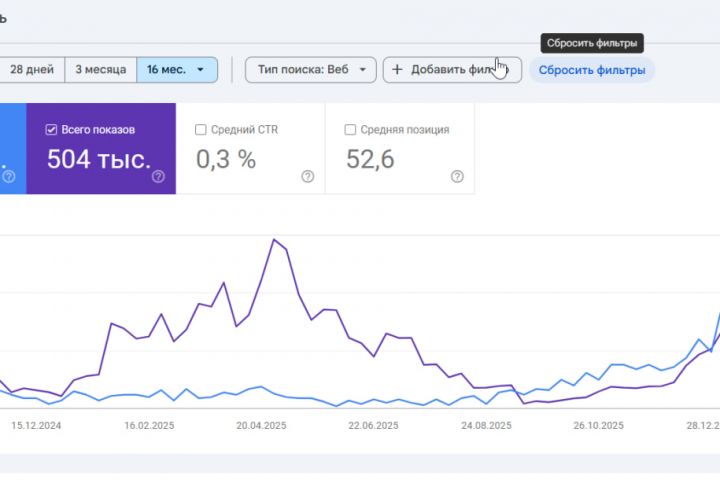Select the 0,3 % CTR card value
Image resolution: width=720 pixels, height=480 pixels.
[226, 159]
